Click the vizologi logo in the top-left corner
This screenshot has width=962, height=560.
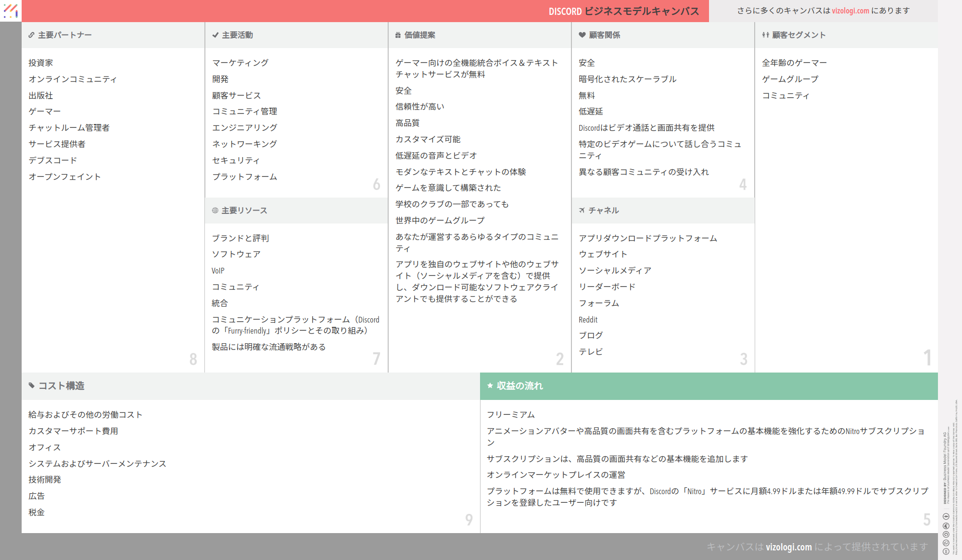pyautogui.click(x=11, y=11)
